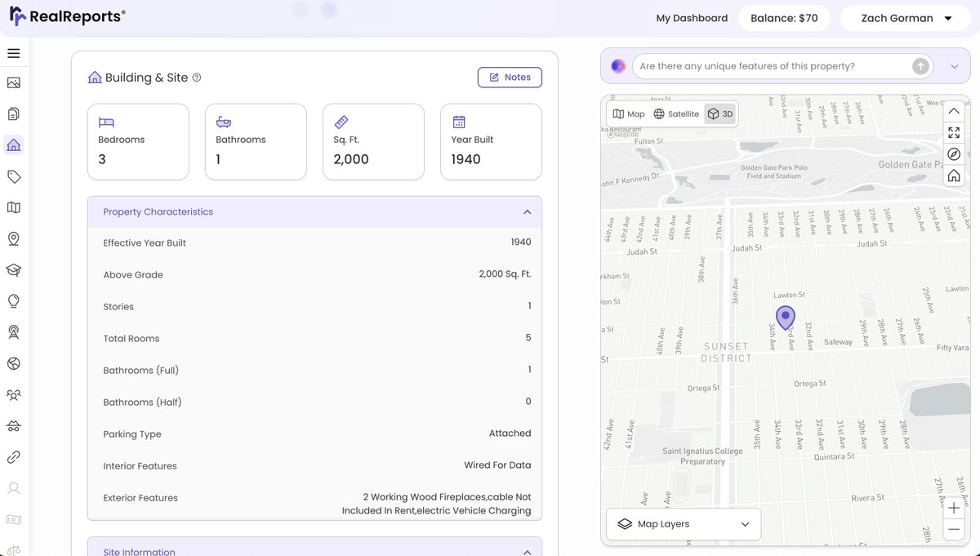This screenshot has width=980, height=556.
Task: Click the Bathrooms card
Action: click(x=256, y=142)
